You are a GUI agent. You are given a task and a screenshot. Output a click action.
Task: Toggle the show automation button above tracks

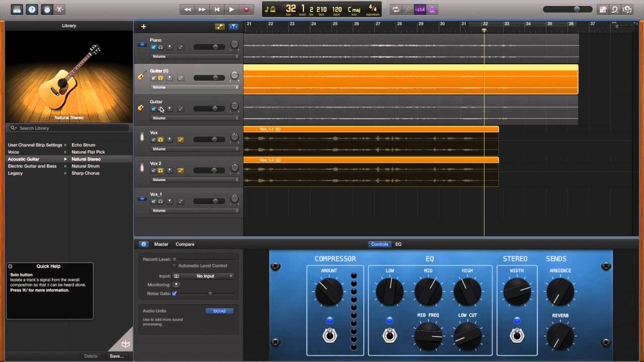tap(220, 27)
